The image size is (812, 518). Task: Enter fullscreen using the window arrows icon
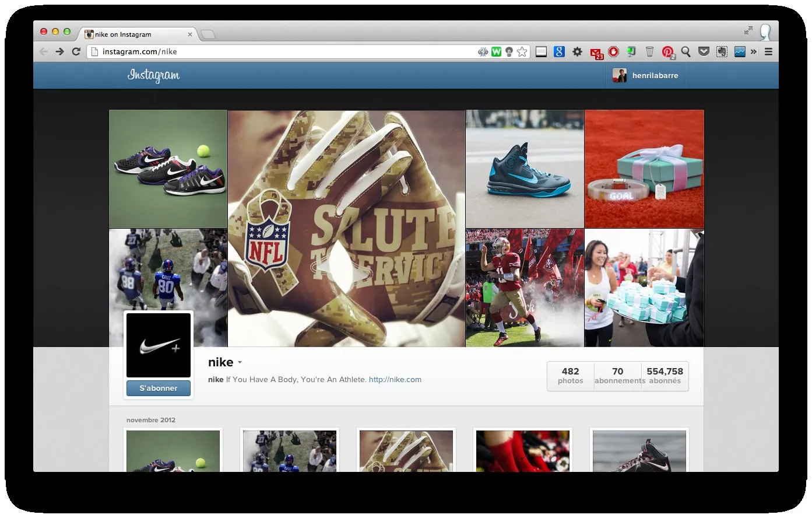[748, 30]
